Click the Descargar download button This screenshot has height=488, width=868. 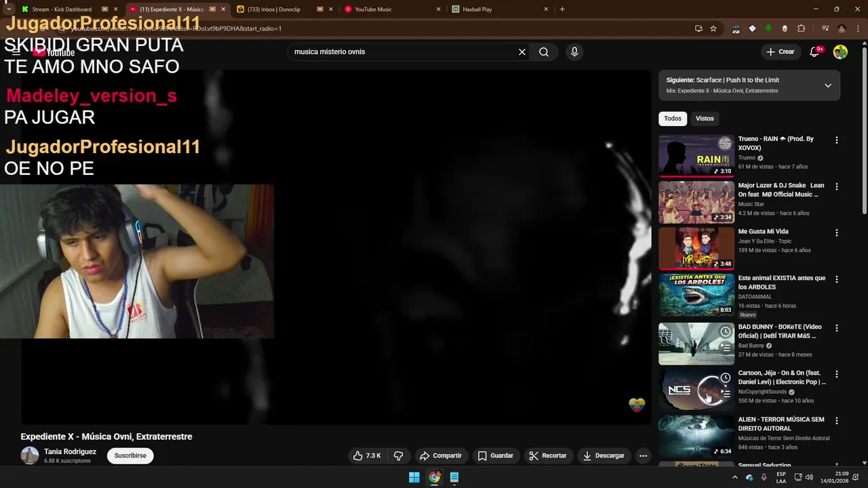pyautogui.click(x=603, y=455)
